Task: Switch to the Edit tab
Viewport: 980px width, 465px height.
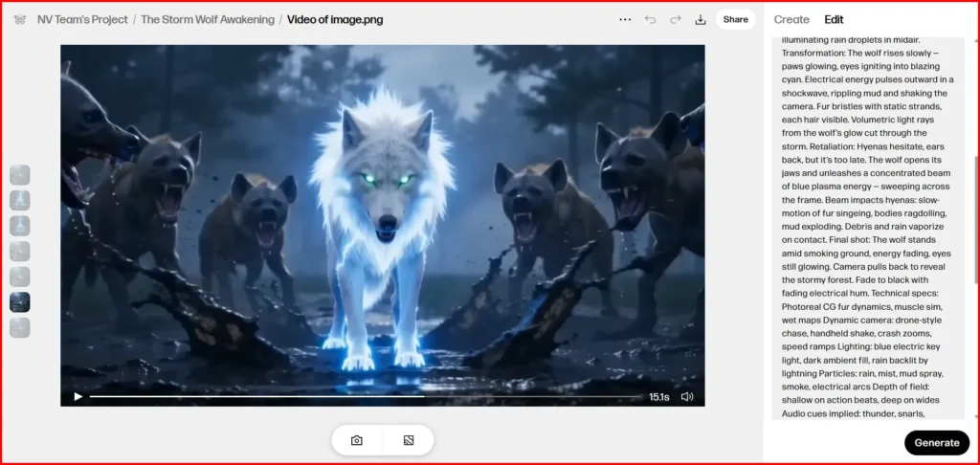Action: click(x=834, y=19)
